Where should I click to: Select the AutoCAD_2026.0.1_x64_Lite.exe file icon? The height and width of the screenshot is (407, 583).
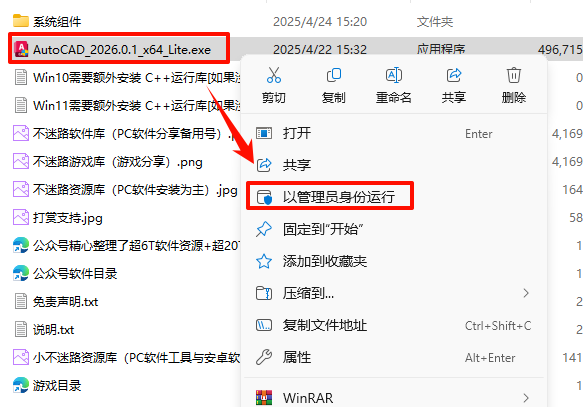tap(21, 49)
